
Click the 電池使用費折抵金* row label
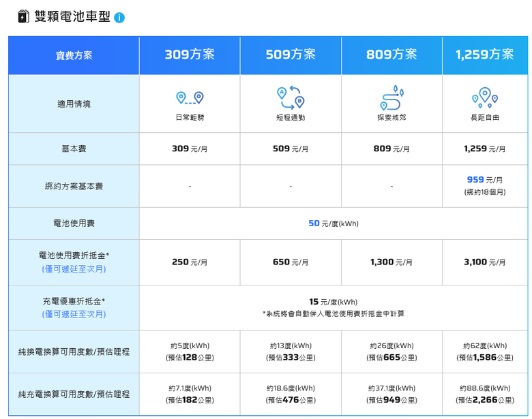74,255
